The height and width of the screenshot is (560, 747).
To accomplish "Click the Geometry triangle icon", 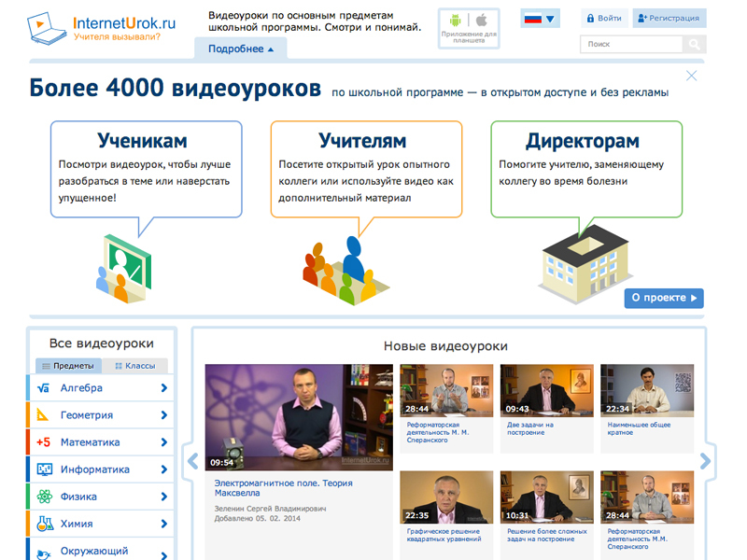I will pos(44,415).
